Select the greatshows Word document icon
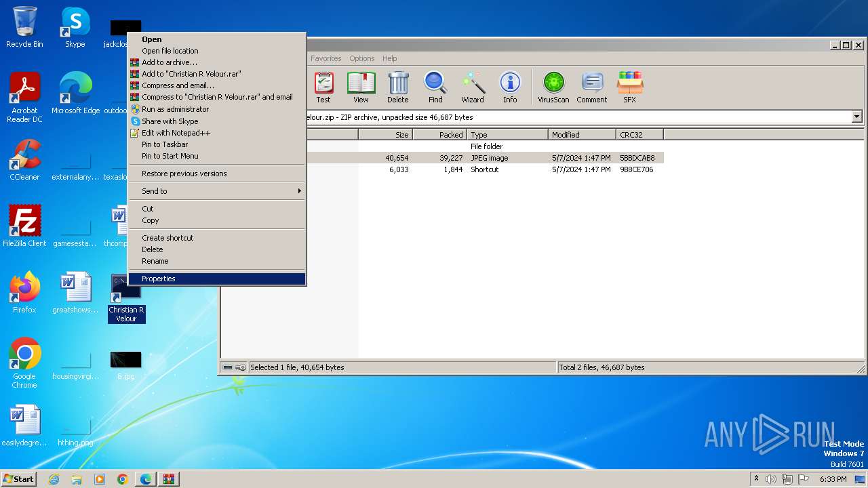 [x=75, y=293]
